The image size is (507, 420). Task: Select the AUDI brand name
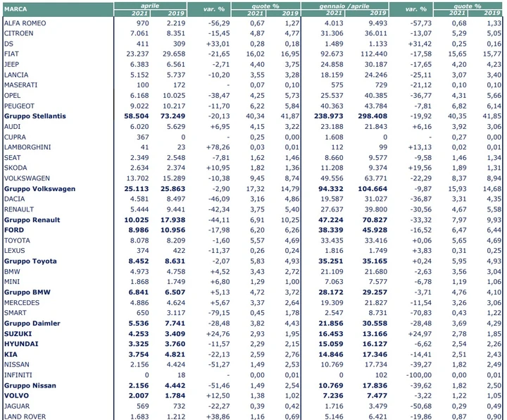pos(12,127)
